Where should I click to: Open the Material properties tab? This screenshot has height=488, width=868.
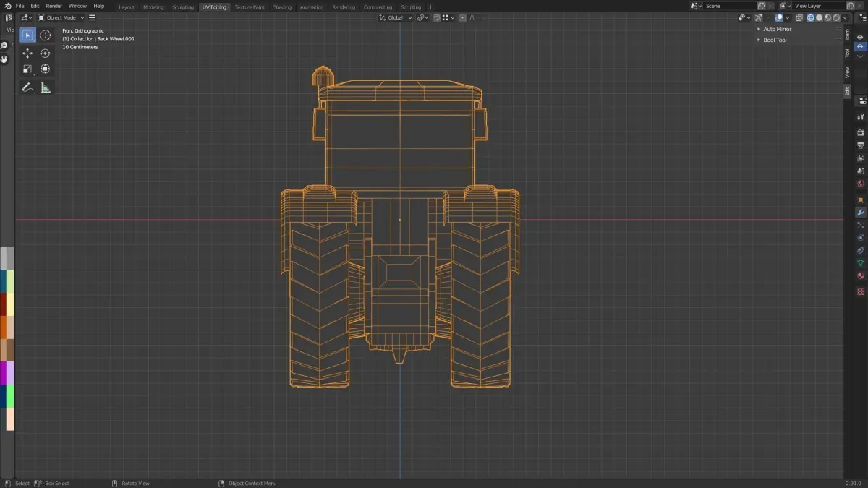(861, 275)
